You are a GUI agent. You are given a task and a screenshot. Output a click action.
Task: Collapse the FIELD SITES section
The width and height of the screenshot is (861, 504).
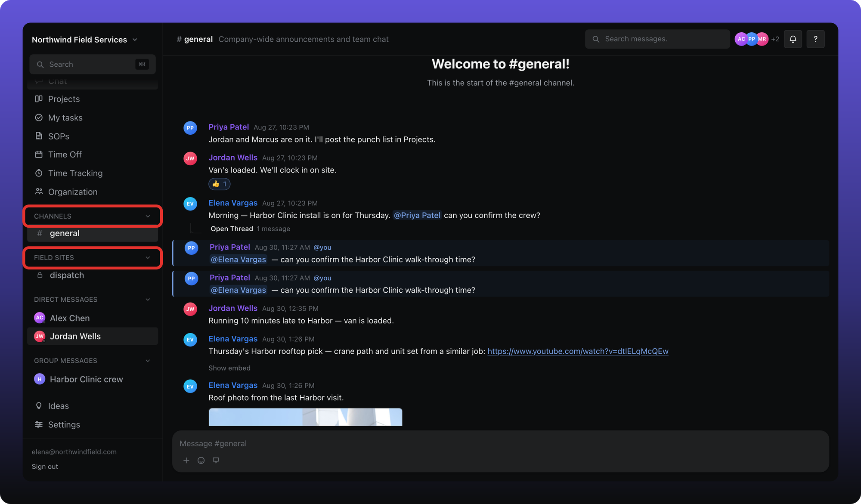93,257
